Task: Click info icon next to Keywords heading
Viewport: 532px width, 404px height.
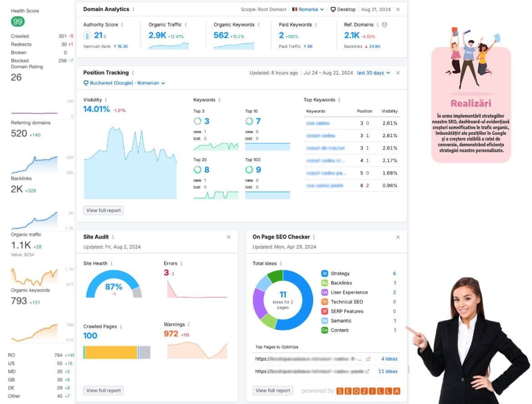Action: coord(220,100)
